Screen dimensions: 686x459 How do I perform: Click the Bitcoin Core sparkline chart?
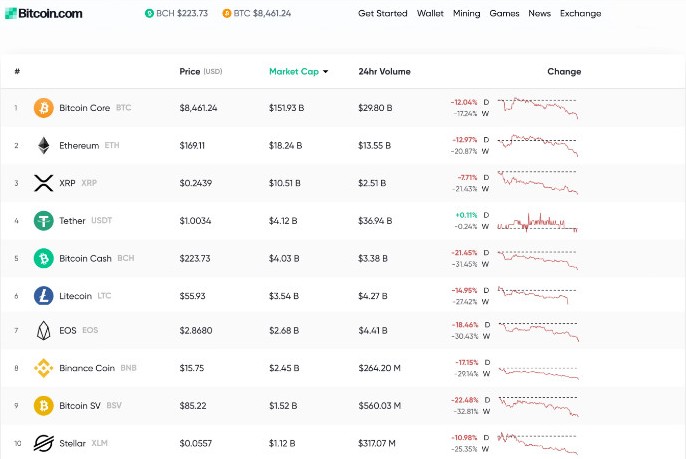538,108
